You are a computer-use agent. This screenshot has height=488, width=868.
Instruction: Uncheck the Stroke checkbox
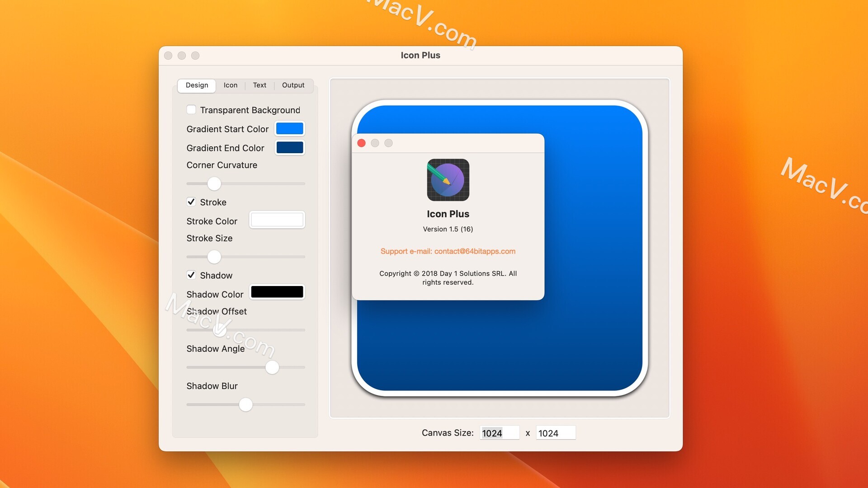click(x=191, y=202)
